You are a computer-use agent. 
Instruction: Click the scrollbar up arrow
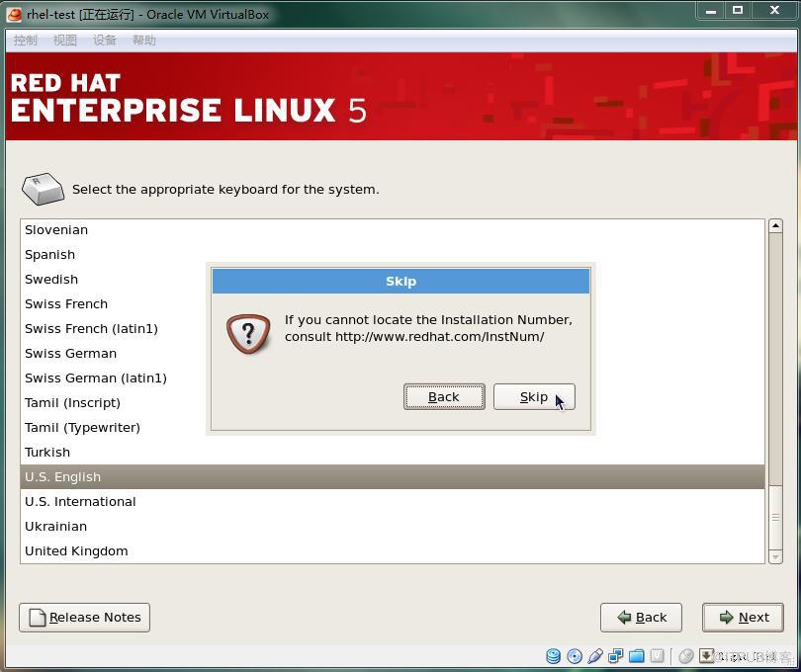775,225
